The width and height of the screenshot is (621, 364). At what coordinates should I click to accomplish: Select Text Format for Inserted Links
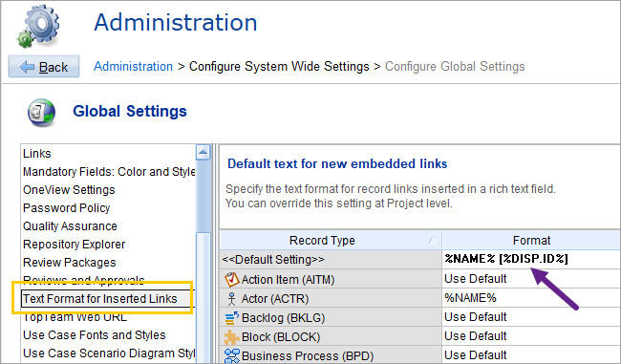tap(100, 299)
